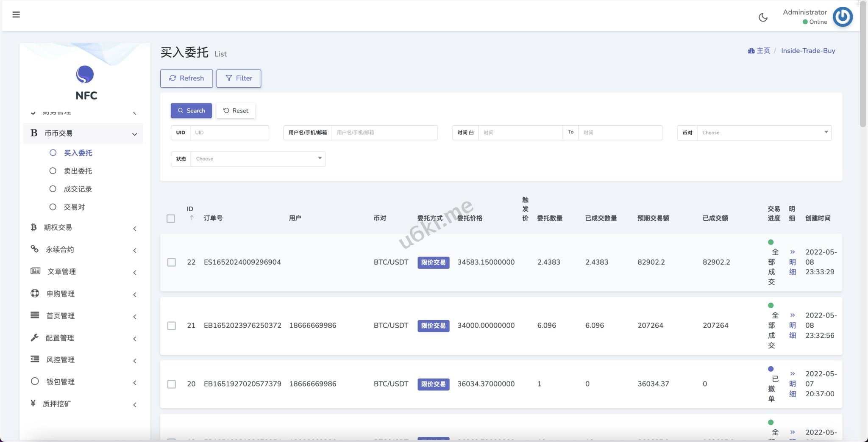Open 成交记录 in the sidebar
Viewport: 868px width, 442px height.
click(x=78, y=189)
